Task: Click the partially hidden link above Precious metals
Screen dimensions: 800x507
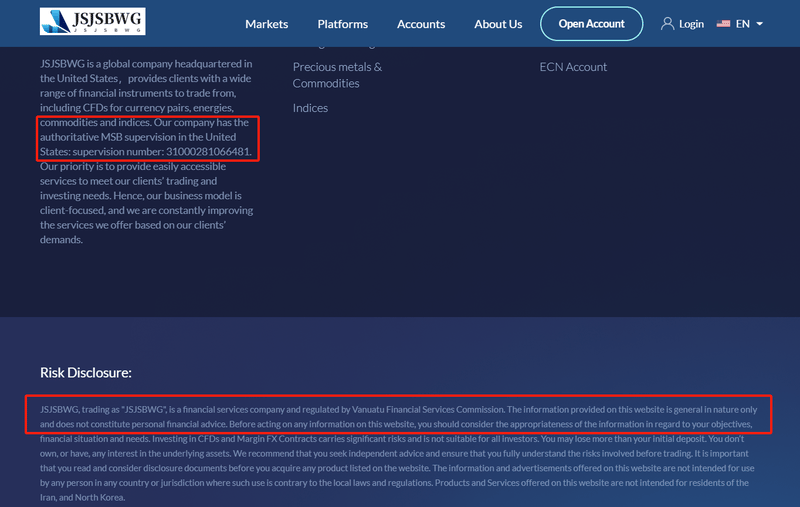Action: [334, 45]
